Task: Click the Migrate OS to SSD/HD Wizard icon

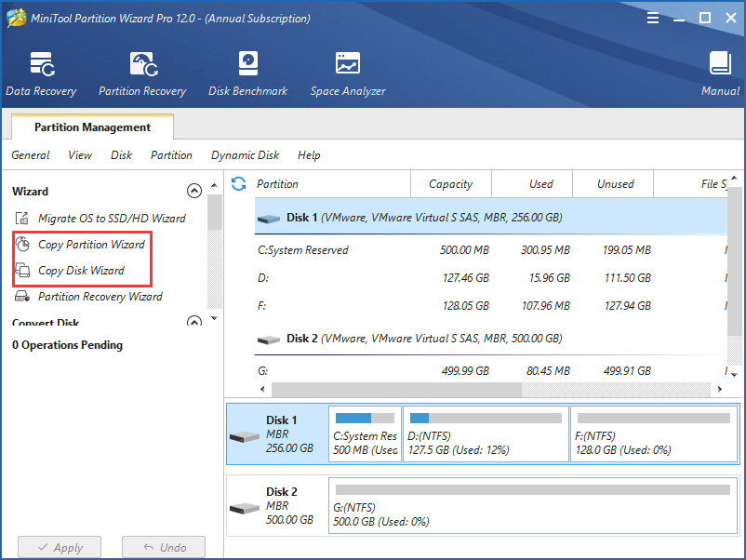Action: tap(22, 218)
